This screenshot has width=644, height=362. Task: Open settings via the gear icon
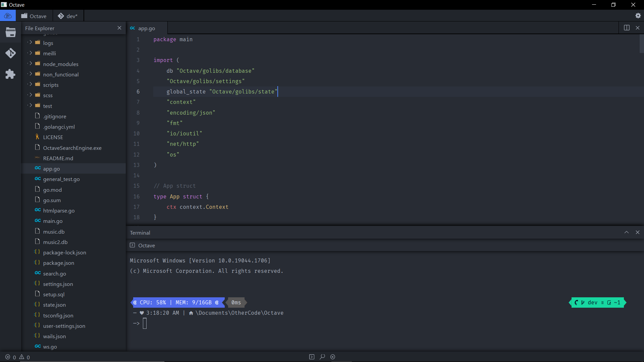pos(639,15)
